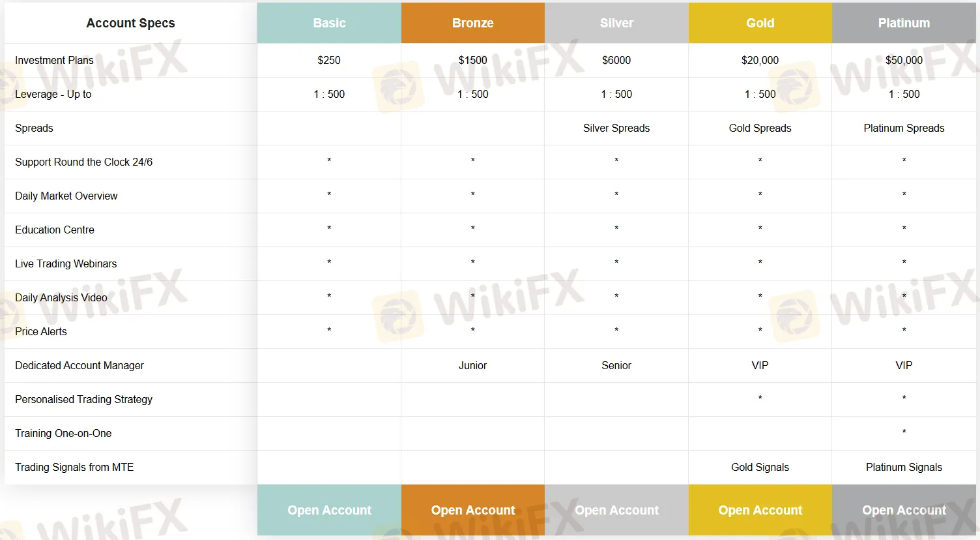The image size is (980, 540).
Task: Select the Bronze column header
Action: point(472,23)
